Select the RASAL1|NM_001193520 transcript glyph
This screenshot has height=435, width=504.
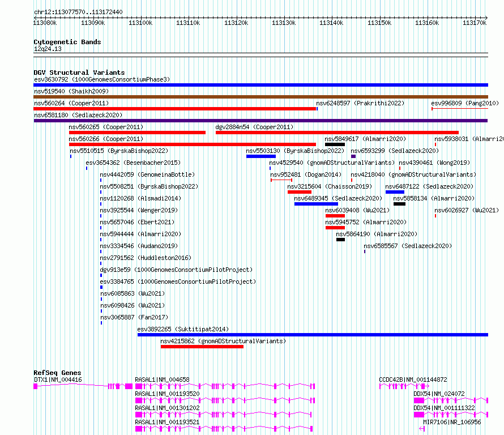(x=225, y=400)
